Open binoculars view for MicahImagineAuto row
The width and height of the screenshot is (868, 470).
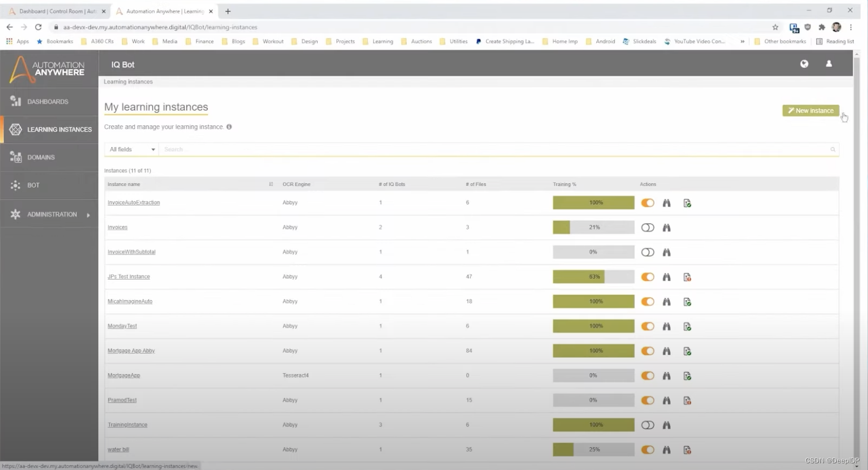667,301
